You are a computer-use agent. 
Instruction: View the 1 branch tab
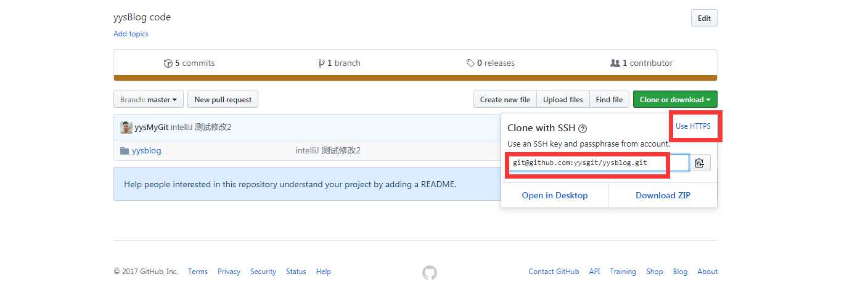(339, 63)
